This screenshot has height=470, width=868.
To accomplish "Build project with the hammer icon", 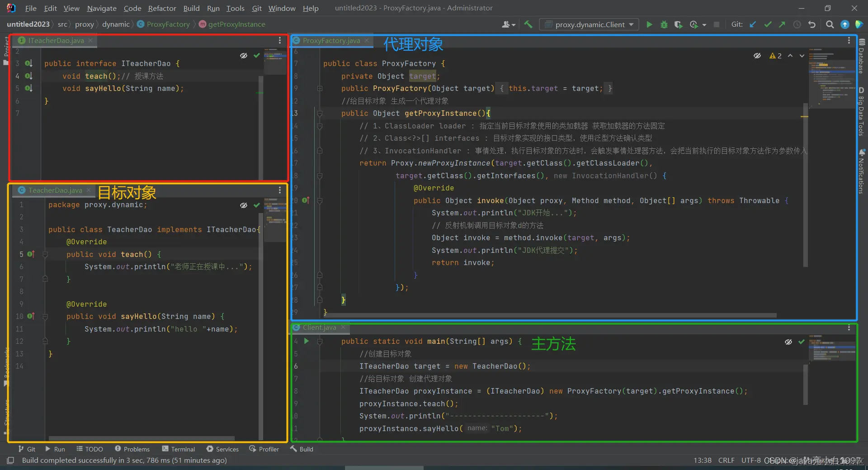I will coord(528,24).
